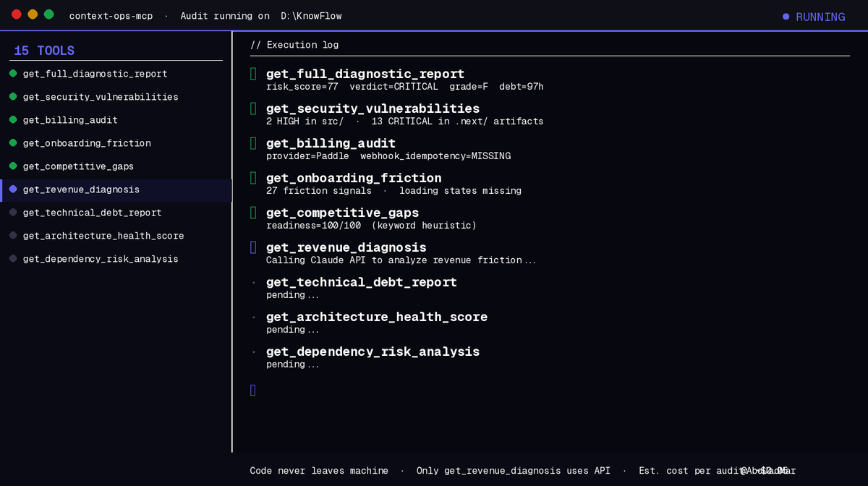This screenshot has width=868, height=486.
Task: Click context-ops-mcp title text
Action: tap(111, 16)
